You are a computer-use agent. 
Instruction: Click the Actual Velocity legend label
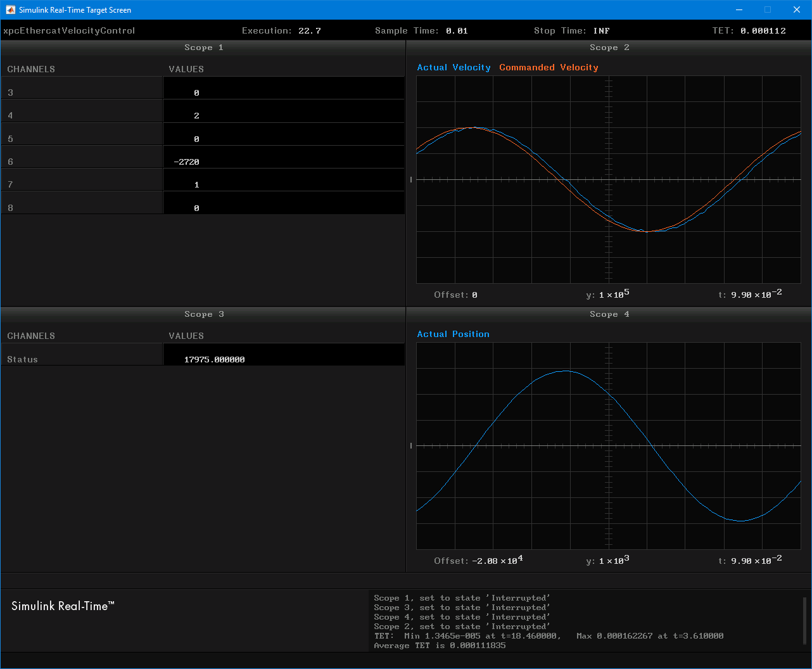pyautogui.click(x=454, y=68)
